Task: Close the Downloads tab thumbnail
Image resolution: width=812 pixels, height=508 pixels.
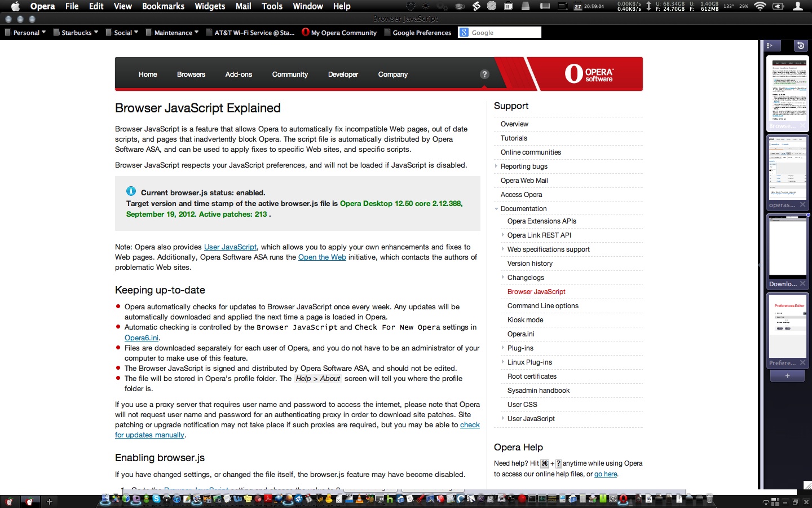Action: click(802, 284)
